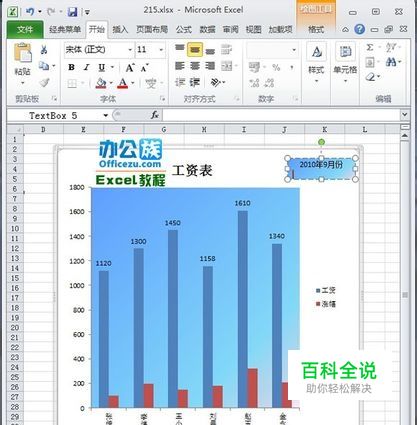
Task: Increase font size with larger A icon
Action: pos(130,68)
